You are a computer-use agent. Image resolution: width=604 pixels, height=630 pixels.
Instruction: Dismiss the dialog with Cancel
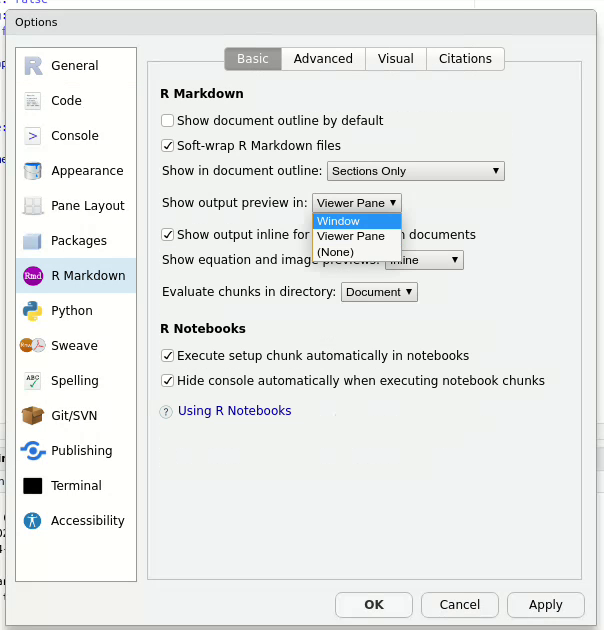click(460, 605)
